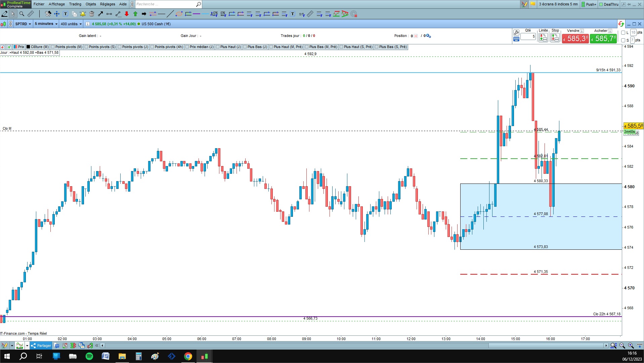Screen dimensions: 644x363
Task: Select the red down arrow drawing tool
Action: (x=127, y=14)
